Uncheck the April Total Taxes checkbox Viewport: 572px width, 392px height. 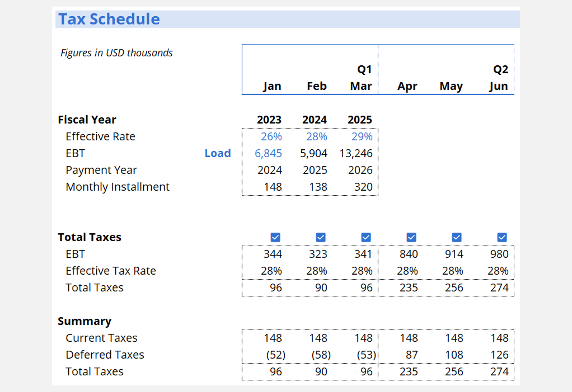[x=411, y=237]
